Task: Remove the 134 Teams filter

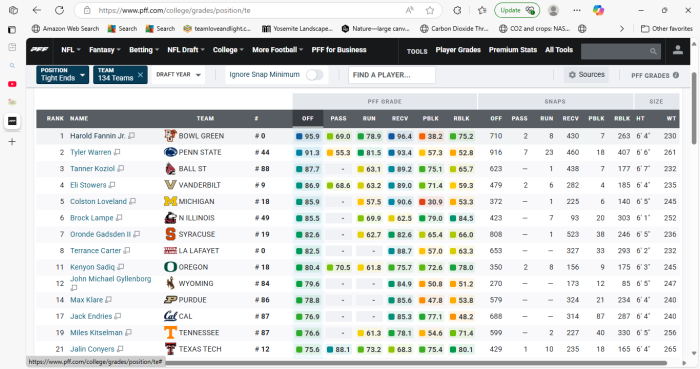Action: click(140, 75)
